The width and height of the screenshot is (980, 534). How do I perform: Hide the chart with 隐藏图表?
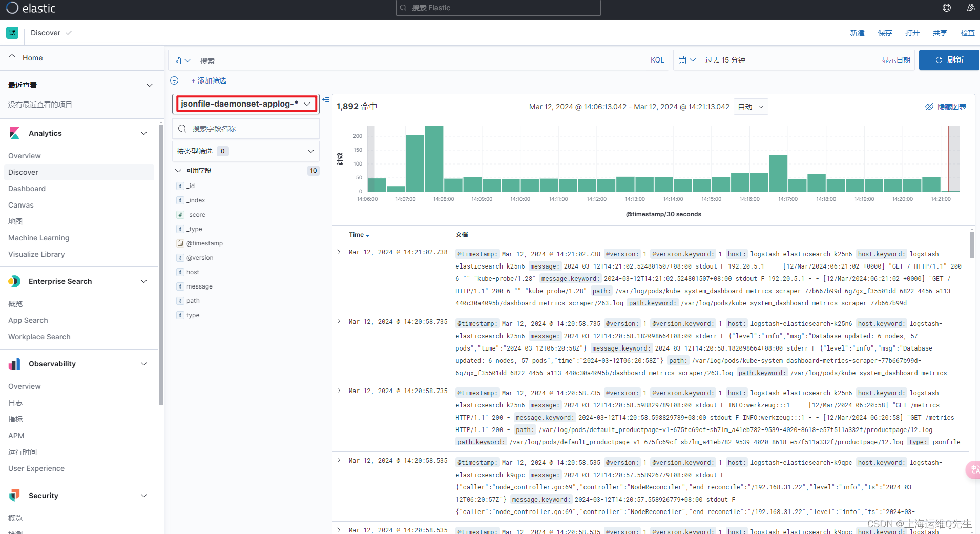[945, 107]
